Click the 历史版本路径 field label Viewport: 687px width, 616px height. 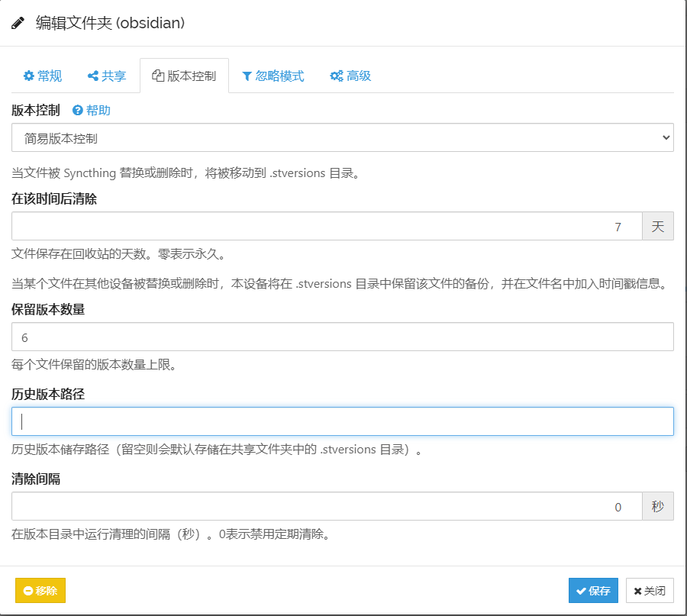click(x=47, y=395)
